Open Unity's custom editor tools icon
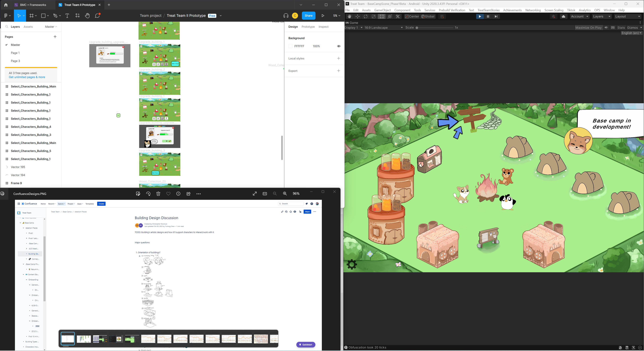 point(398,16)
